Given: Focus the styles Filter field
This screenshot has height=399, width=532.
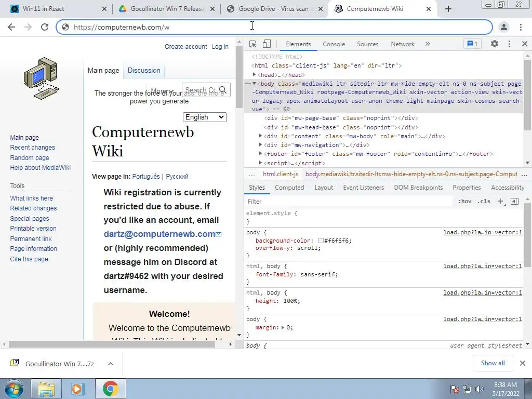Looking at the screenshot, I should pyautogui.click(x=350, y=201).
